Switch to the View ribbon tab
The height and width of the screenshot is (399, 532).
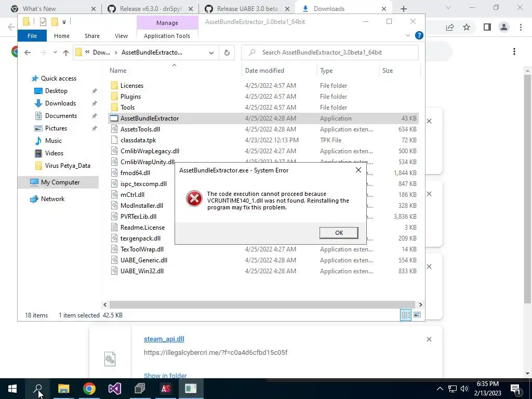121,36
